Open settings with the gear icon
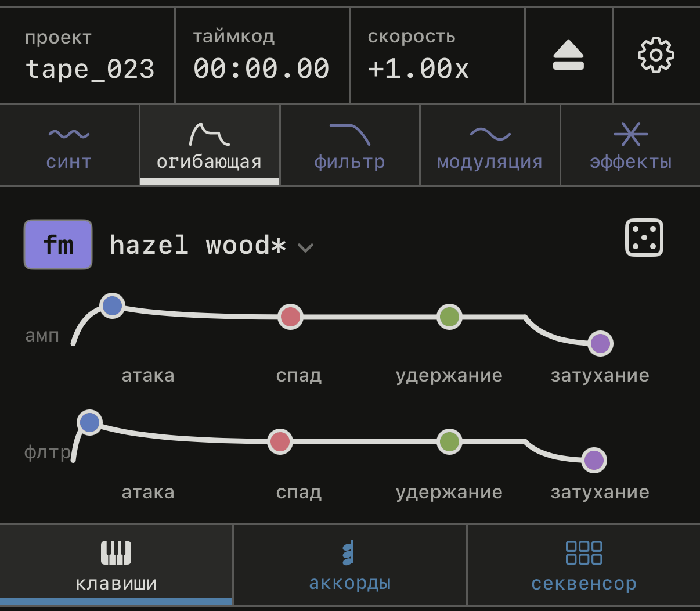Viewport: 700px width, 611px height. point(656,55)
